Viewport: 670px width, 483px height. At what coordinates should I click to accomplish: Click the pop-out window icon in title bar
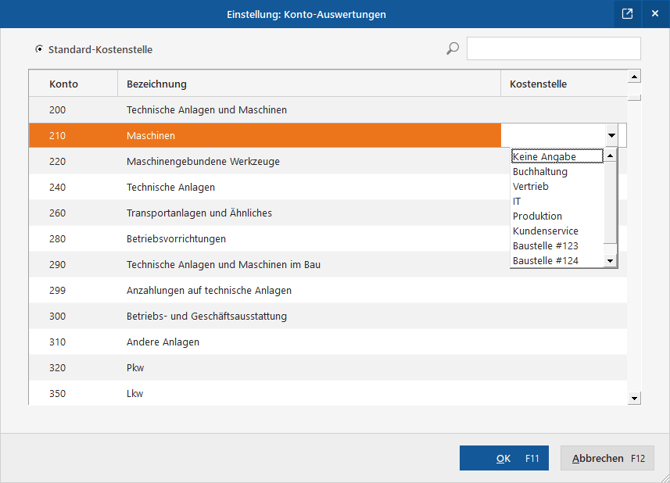pos(627,14)
